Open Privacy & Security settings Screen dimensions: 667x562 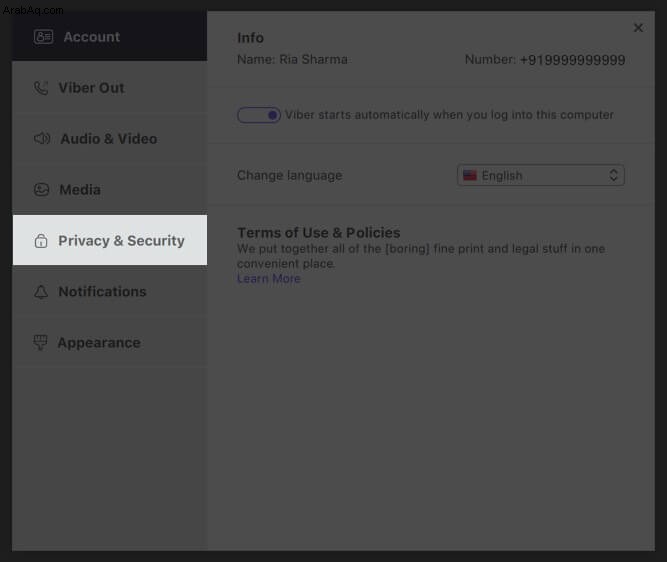[110, 240]
